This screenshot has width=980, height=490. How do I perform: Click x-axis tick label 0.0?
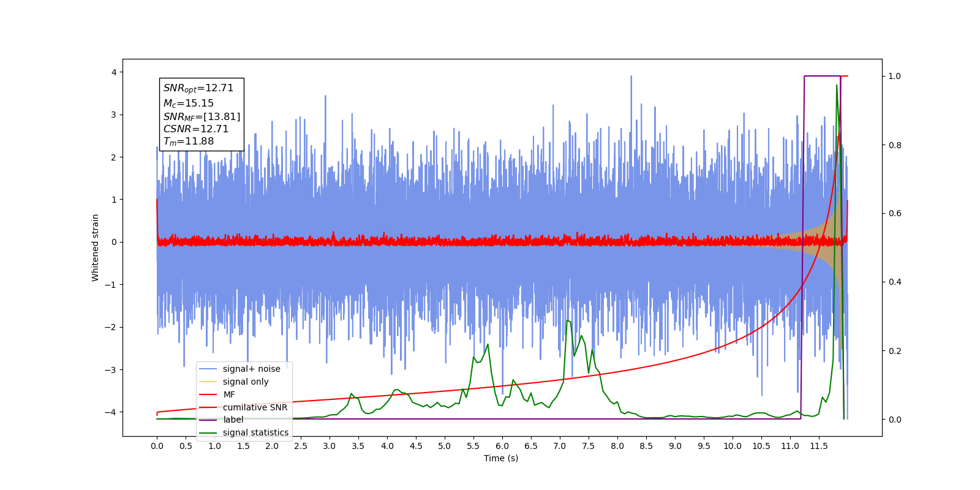point(157,446)
